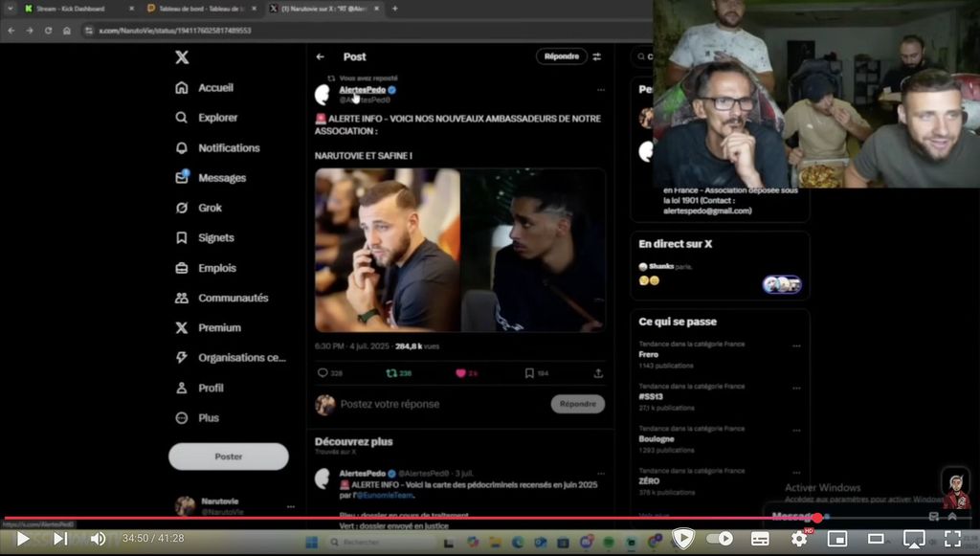Screen dimensions: 980x556
Task: Open the player settings gear
Action: tap(799, 539)
